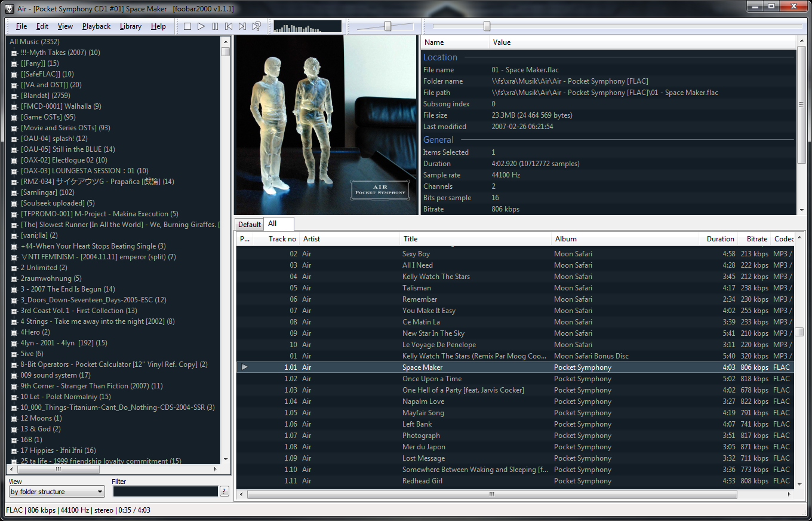This screenshot has width=812, height=521.
Task: Switch to the All playlist tab
Action: tap(279, 223)
